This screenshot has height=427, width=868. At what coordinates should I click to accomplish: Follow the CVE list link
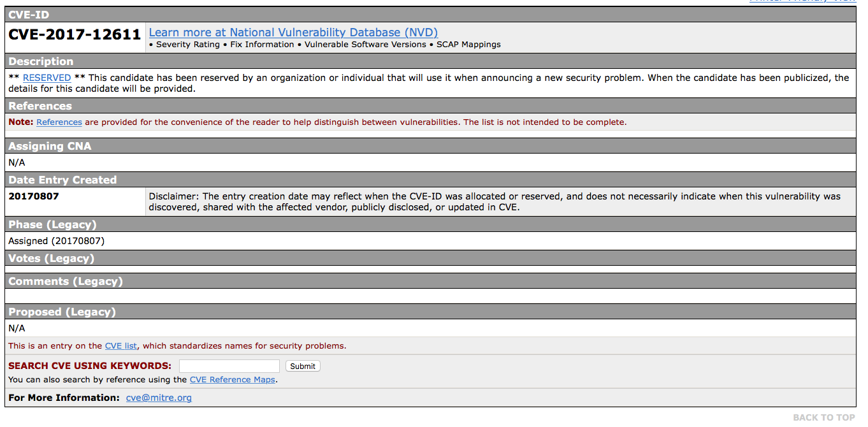(120, 346)
